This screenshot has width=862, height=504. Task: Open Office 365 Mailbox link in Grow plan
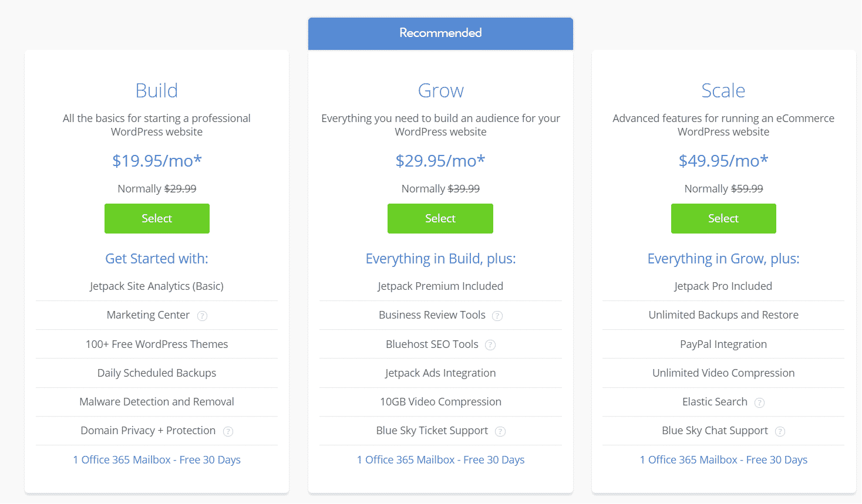440,460
